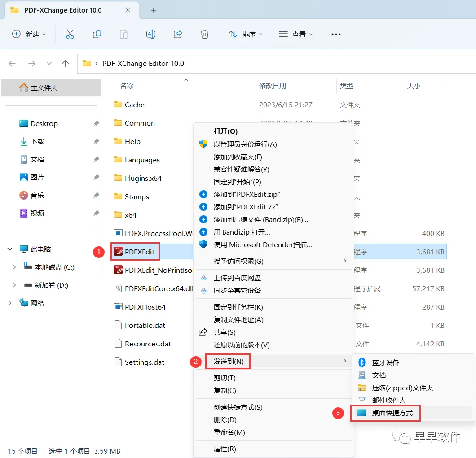
Task: Click the Baidu Netdisk upload icon
Action: (204, 278)
